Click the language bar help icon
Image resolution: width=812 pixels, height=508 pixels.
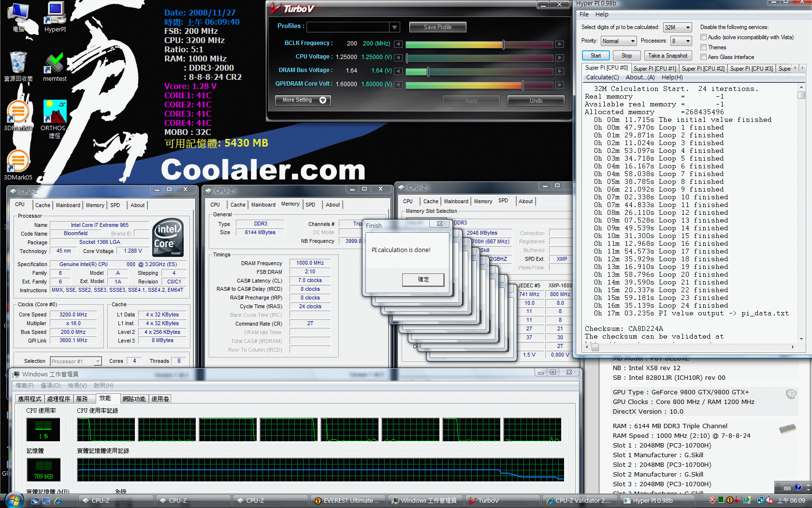[798, 487]
